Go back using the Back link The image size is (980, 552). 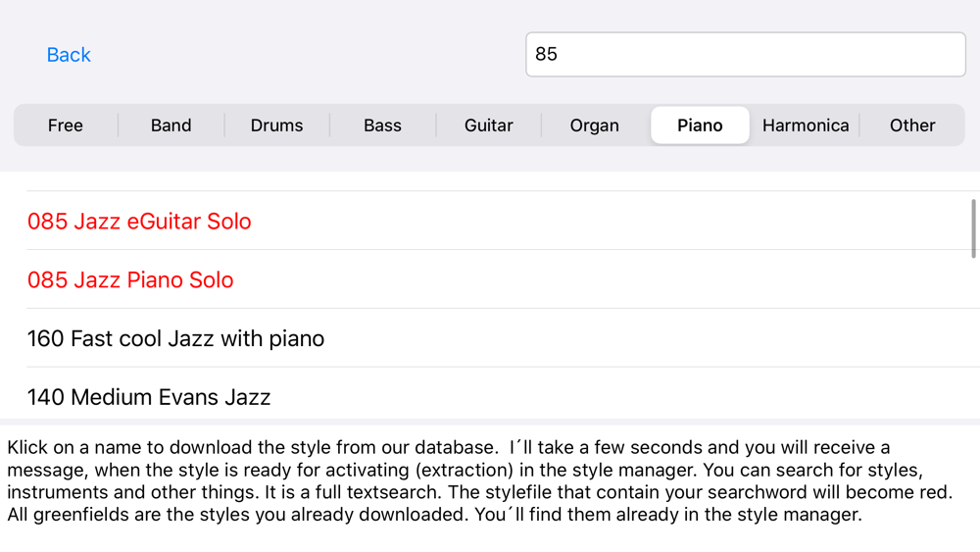(x=69, y=55)
